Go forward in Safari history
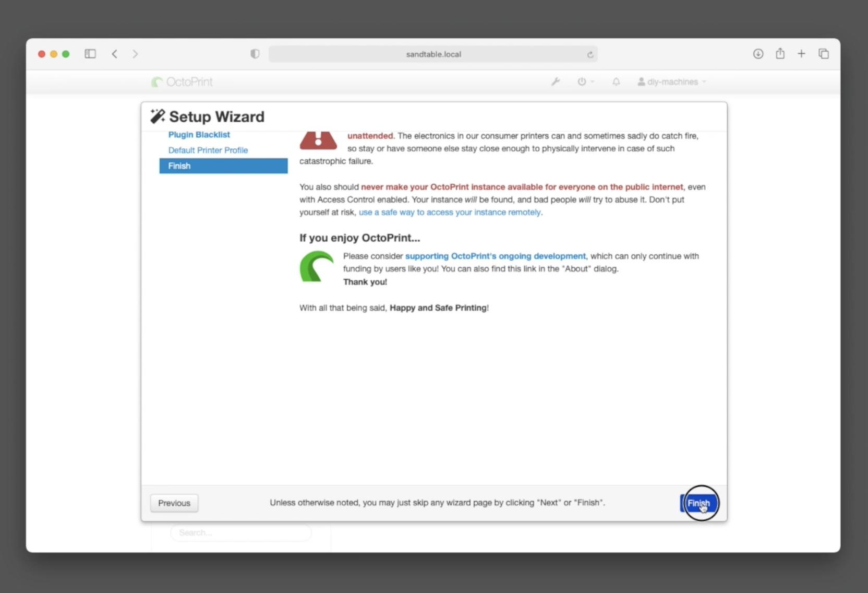Image resolution: width=868 pixels, height=593 pixels. pos(135,54)
